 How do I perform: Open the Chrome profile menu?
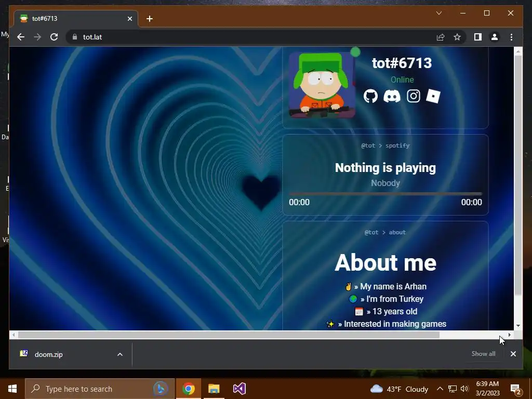pyautogui.click(x=495, y=37)
